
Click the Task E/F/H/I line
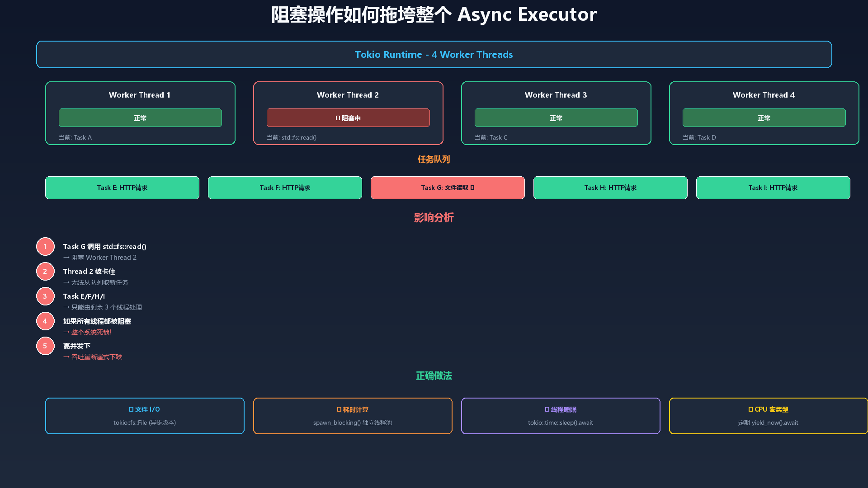pyautogui.click(x=84, y=296)
